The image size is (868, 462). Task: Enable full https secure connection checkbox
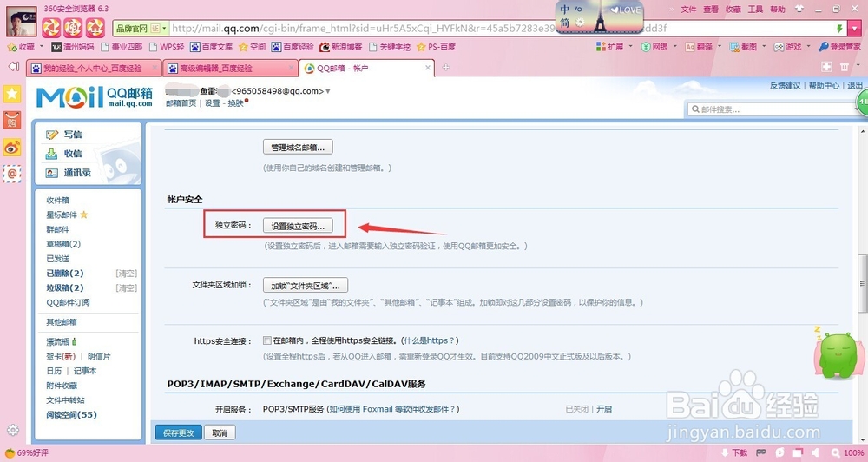pos(266,340)
